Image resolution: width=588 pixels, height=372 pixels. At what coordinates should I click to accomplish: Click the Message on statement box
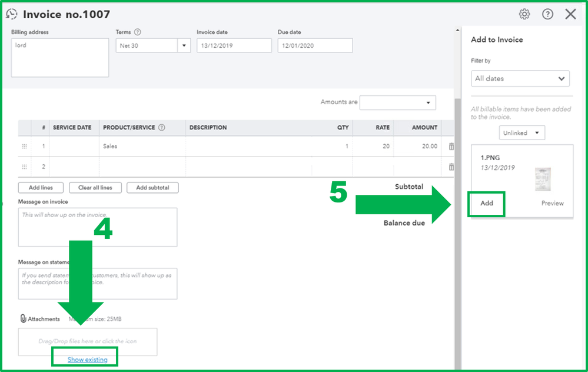point(98,284)
